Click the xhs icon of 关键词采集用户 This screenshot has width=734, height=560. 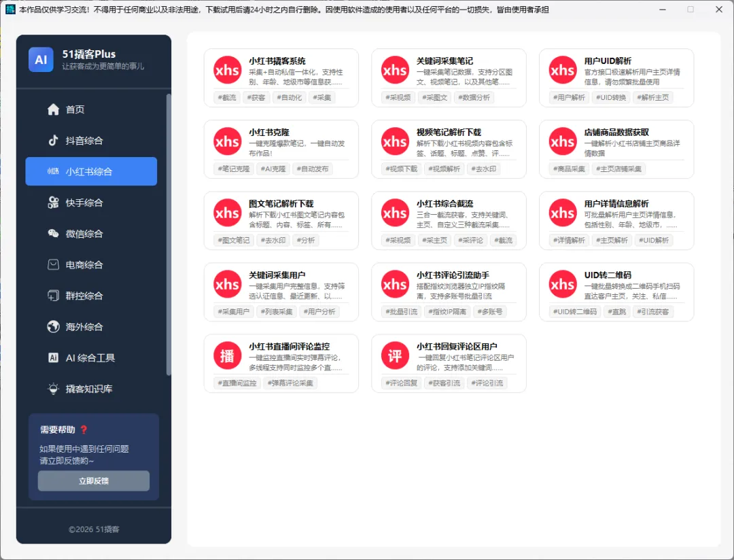click(x=228, y=284)
